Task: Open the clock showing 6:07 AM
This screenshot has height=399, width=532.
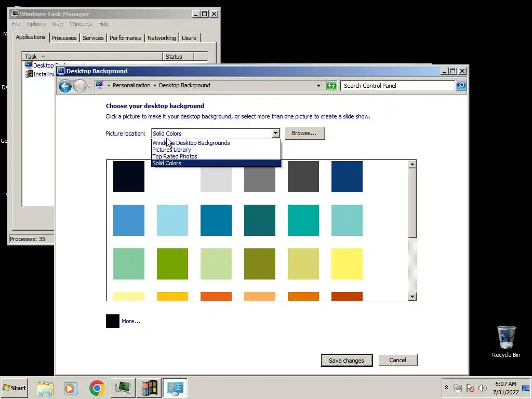Action: [506, 388]
